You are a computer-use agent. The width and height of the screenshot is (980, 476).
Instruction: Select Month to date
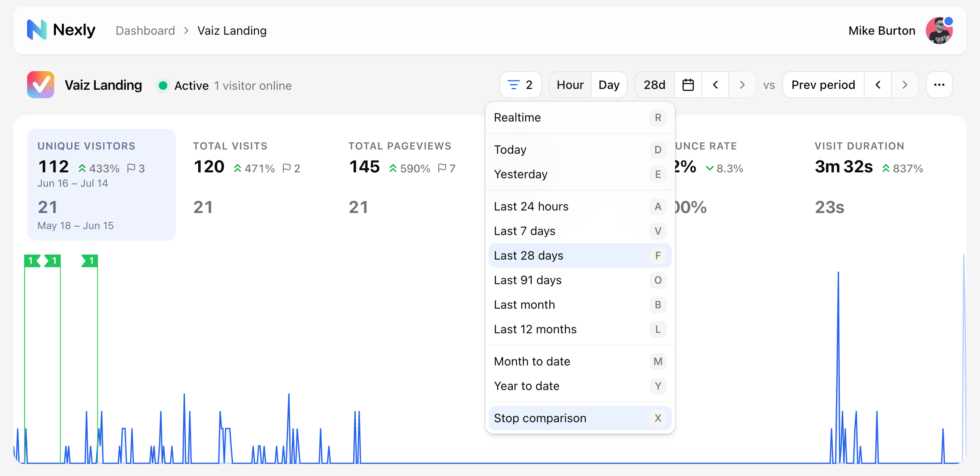[x=580, y=361]
